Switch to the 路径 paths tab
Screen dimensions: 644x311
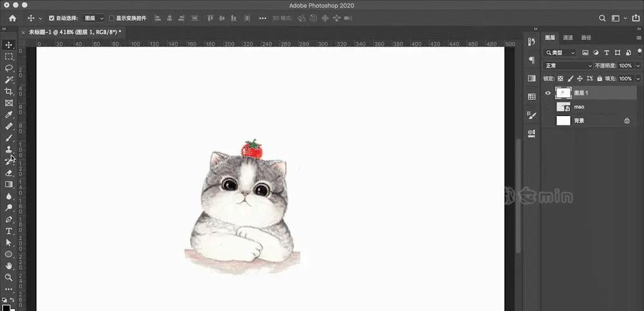(x=586, y=38)
